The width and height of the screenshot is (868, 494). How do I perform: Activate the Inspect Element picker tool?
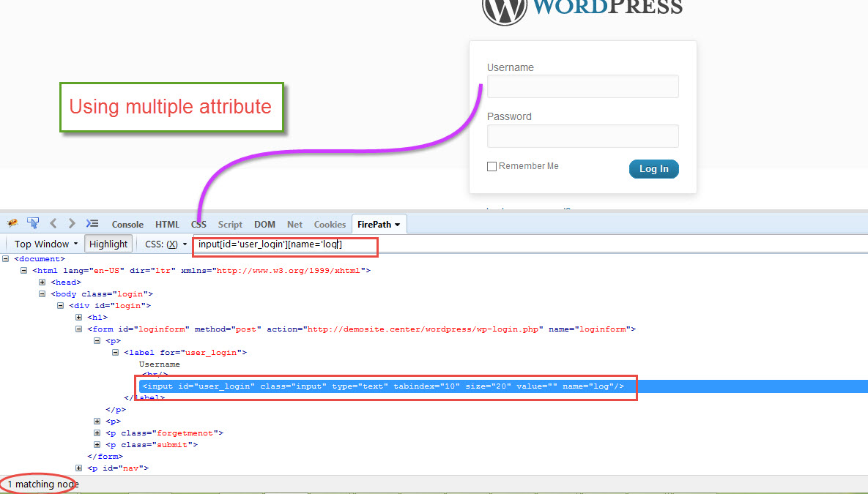pos(32,223)
